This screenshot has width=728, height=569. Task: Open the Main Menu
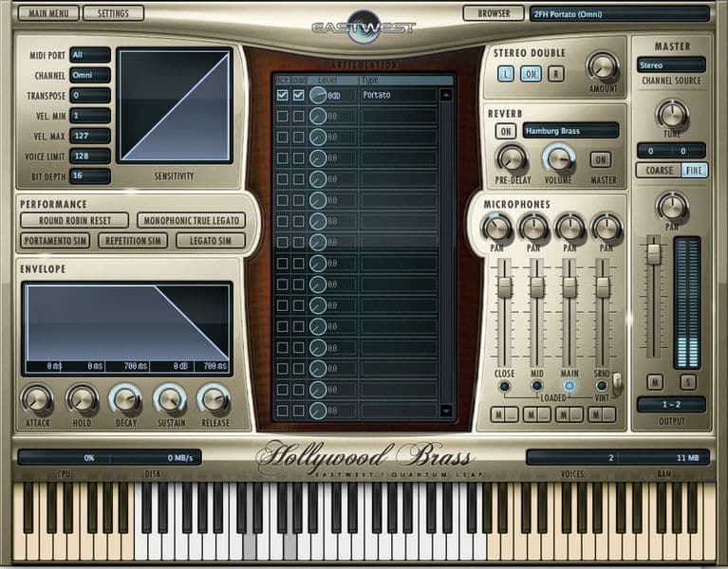(47, 13)
